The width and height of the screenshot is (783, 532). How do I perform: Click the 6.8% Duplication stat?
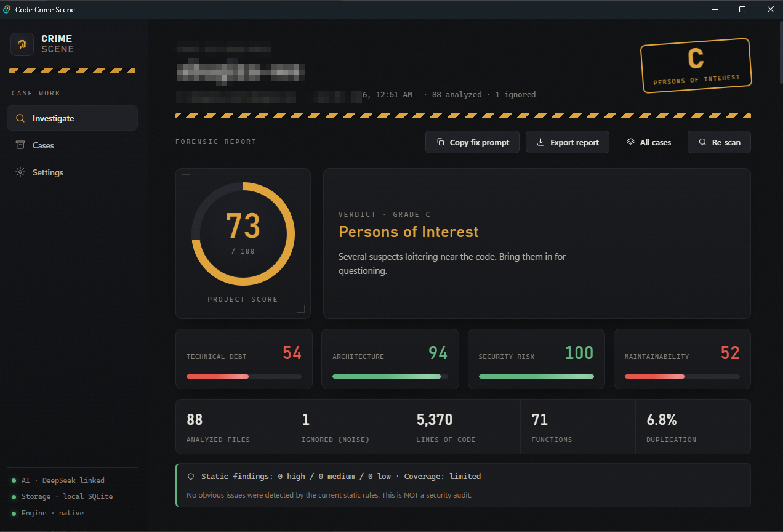(x=693, y=427)
